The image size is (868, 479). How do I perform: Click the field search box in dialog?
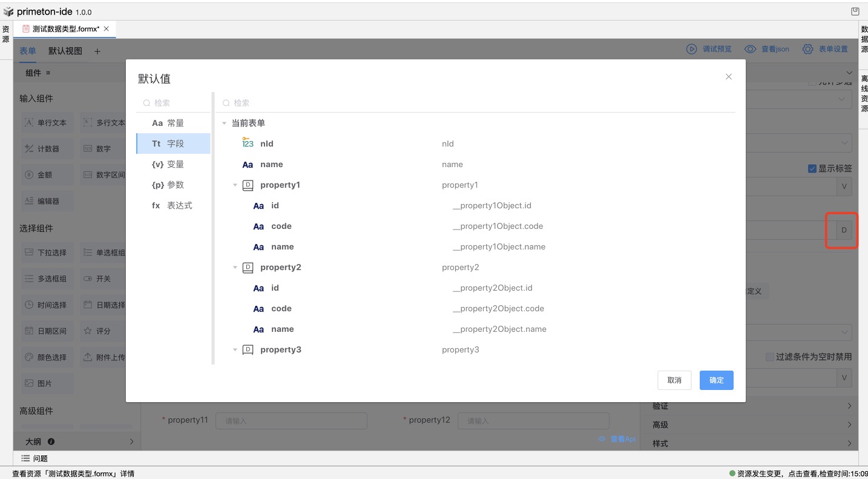click(478, 103)
